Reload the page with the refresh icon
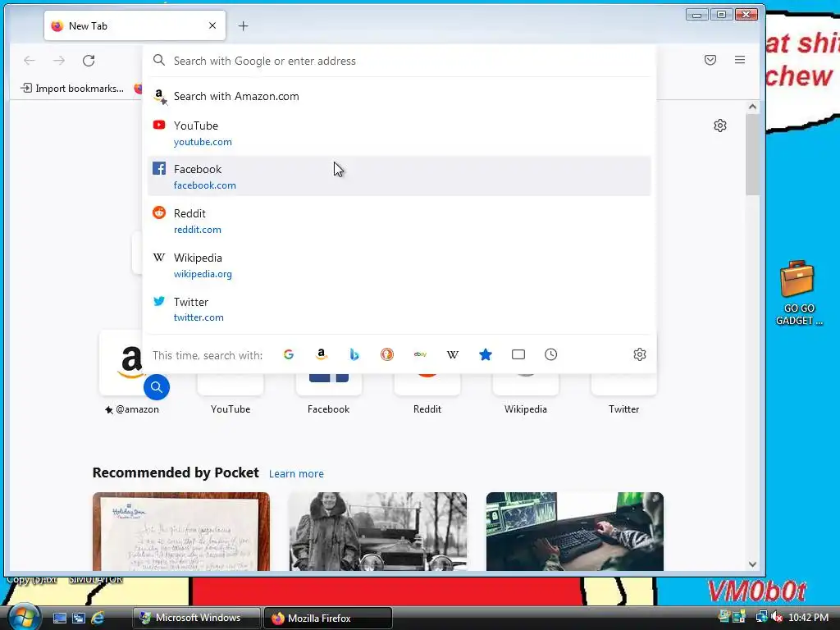Screen dimensions: 840x630 (89, 61)
